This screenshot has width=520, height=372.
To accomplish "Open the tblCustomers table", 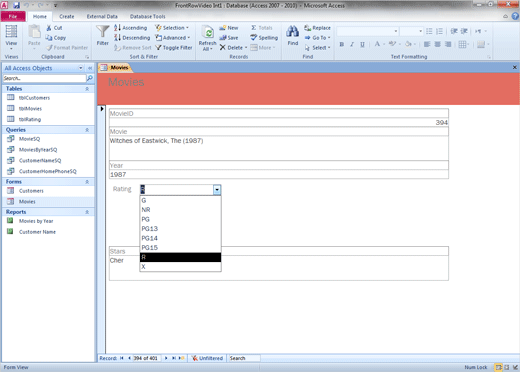I will [x=34, y=98].
